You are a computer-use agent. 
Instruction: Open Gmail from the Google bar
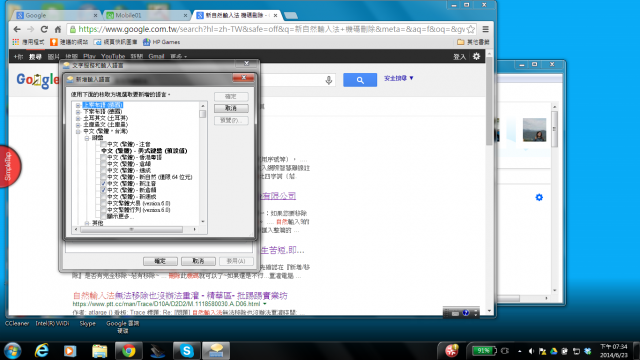pos(156,56)
